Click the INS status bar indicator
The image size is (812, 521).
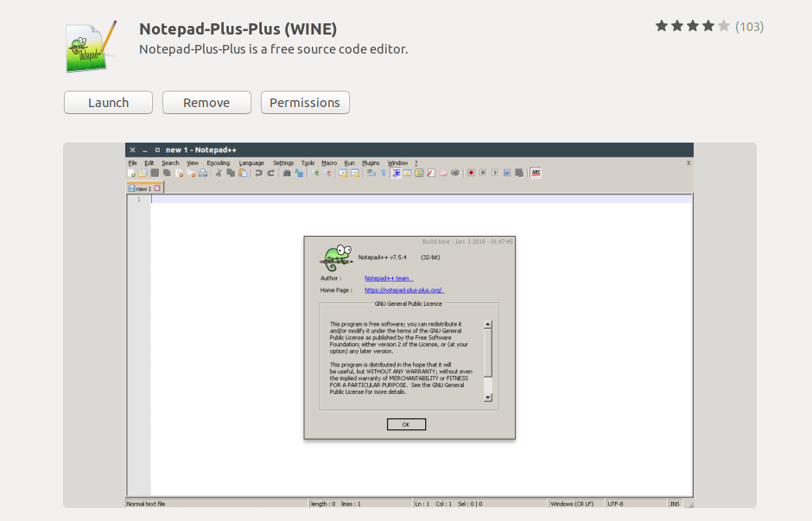coord(675,504)
